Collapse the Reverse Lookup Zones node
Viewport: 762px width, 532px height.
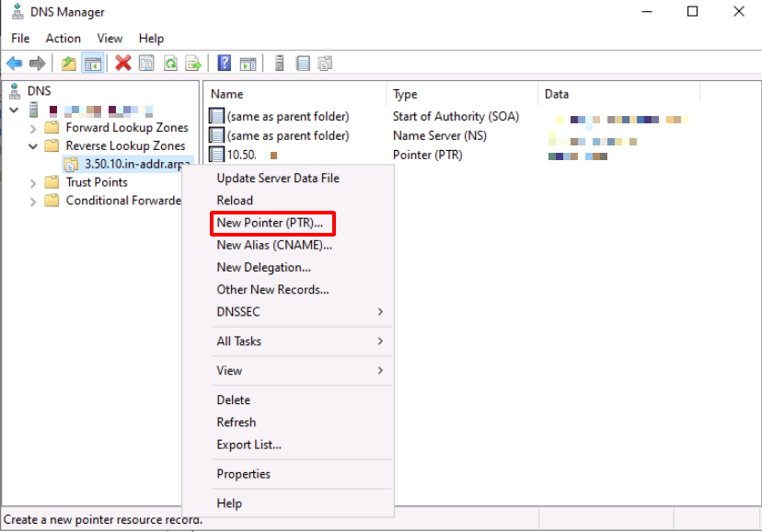tap(34, 146)
